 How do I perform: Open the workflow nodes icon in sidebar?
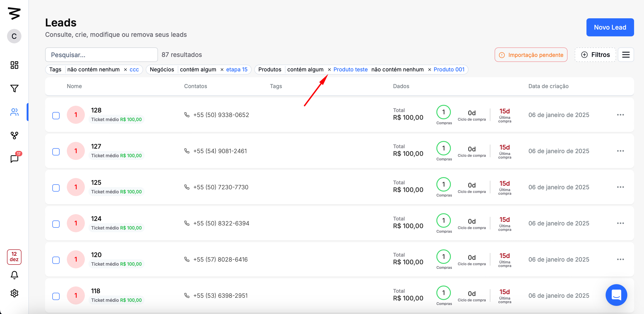[14, 135]
